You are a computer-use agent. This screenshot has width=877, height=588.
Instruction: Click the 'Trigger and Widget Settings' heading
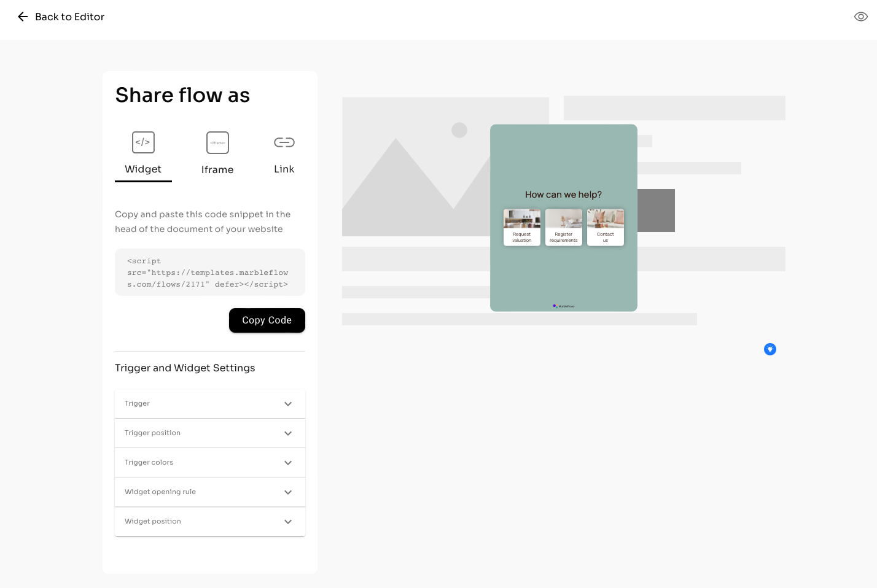[185, 368]
